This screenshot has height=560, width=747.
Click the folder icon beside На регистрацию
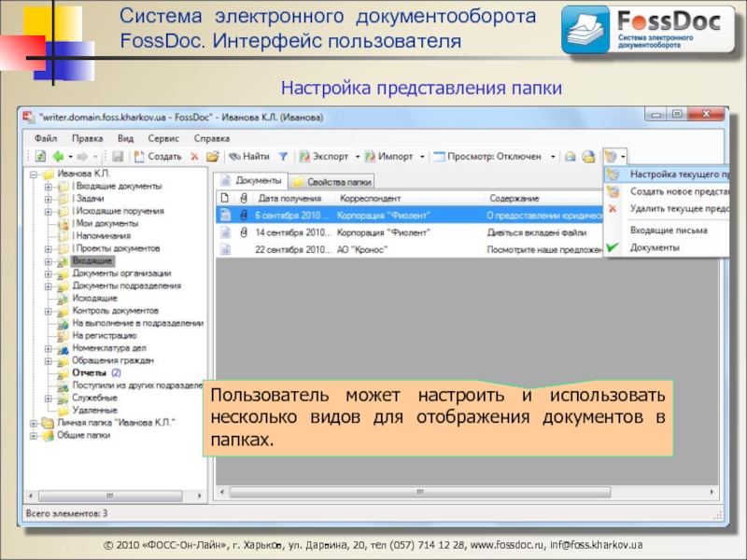[63, 336]
